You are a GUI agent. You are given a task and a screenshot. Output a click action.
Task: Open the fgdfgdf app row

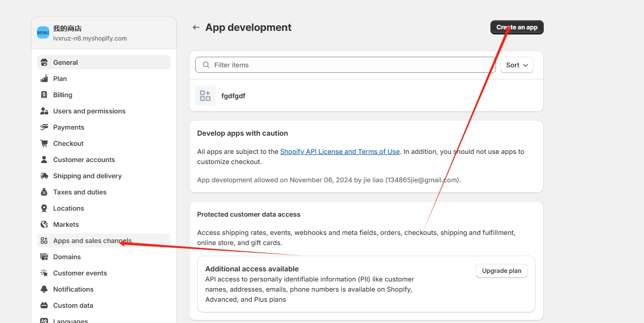[x=366, y=96]
